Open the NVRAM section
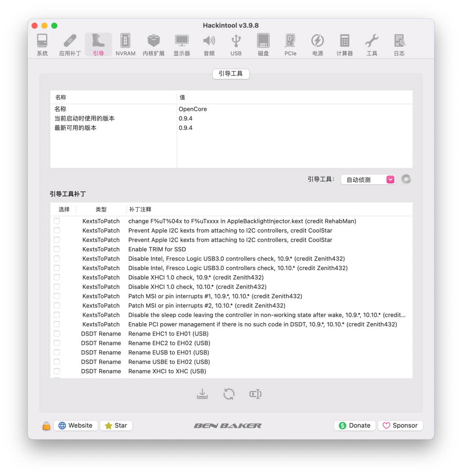The width and height of the screenshot is (462, 476). (x=125, y=45)
